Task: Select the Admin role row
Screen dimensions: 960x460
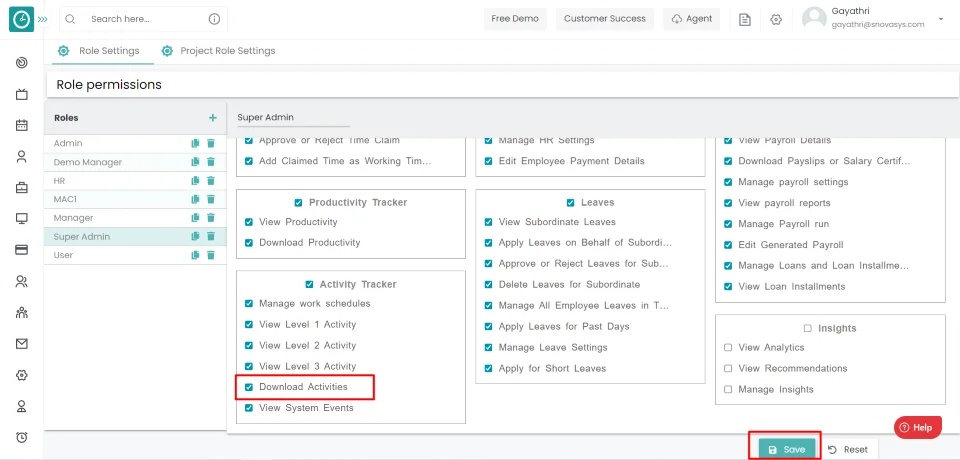Action: pyautogui.click(x=135, y=143)
